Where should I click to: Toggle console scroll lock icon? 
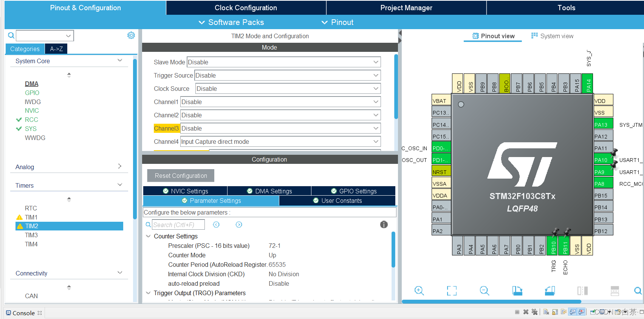pyautogui.click(x=555, y=312)
